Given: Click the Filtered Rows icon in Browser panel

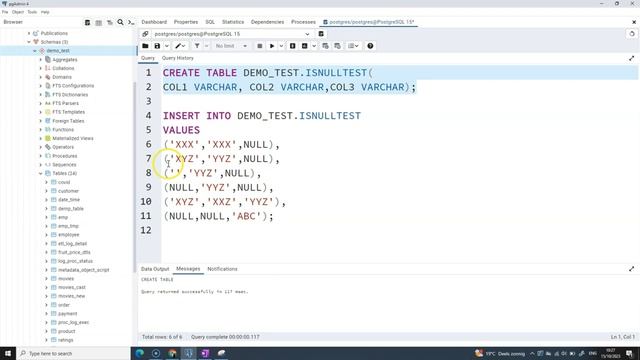Looking at the screenshot, I should [109, 22].
